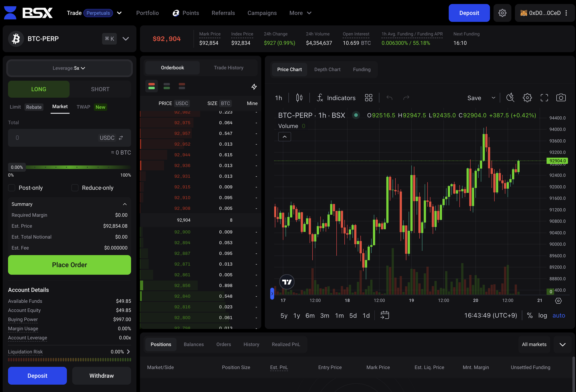Collapse the Summary section
The width and height of the screenshot is (576, 392).
point(125,204)
